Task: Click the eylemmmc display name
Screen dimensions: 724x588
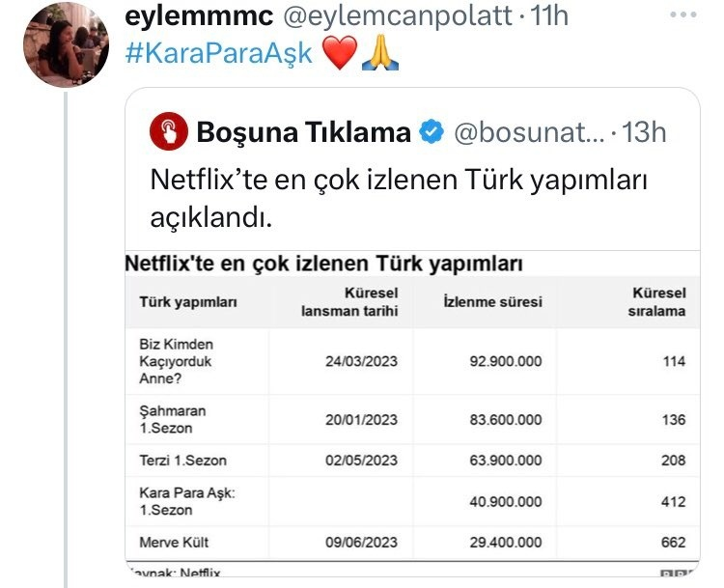Action: (196, 15)
